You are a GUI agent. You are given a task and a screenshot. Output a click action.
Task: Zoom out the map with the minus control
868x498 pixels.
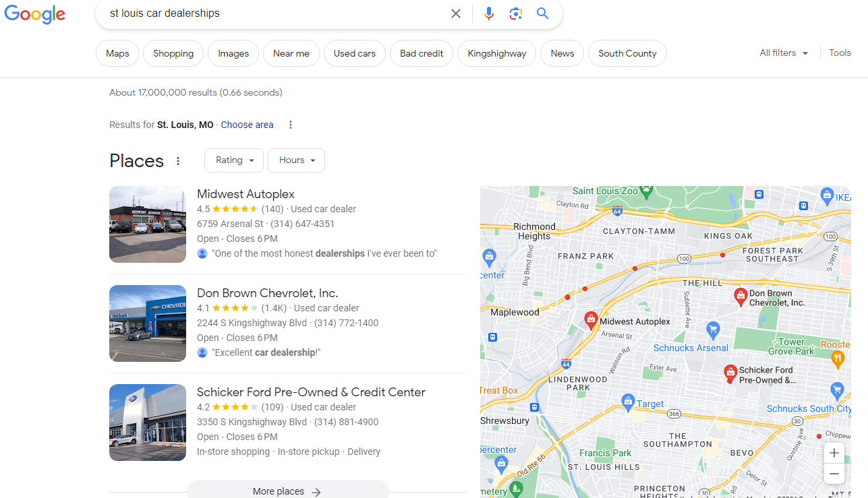(x=834, y=474)
